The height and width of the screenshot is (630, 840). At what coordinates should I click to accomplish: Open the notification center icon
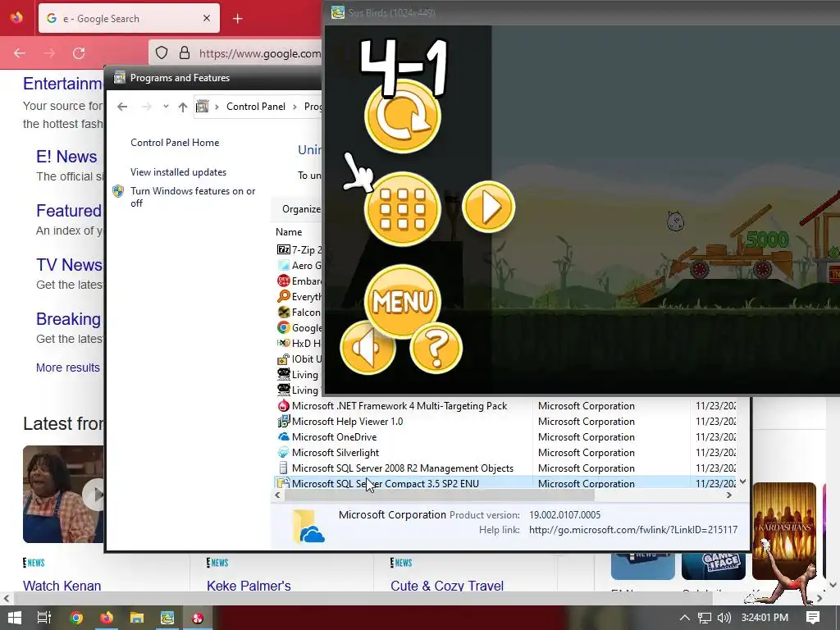813,618
